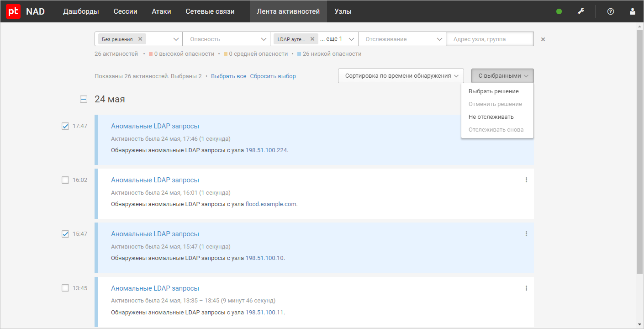
Task: Open the 'Сортировка по времени обнаружения' dropdown
Action: coord(401,76)
